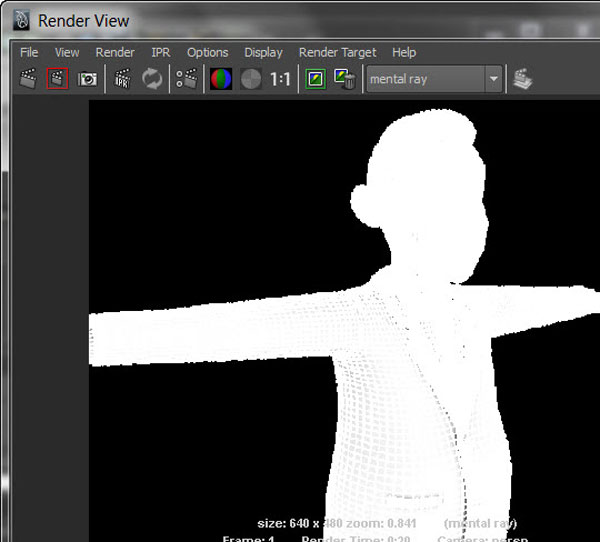The width and height of the screenshot is (600, 542).
Task: Open Render Settings from the clapperboard-with-dots icon
Action: (187, 79)
